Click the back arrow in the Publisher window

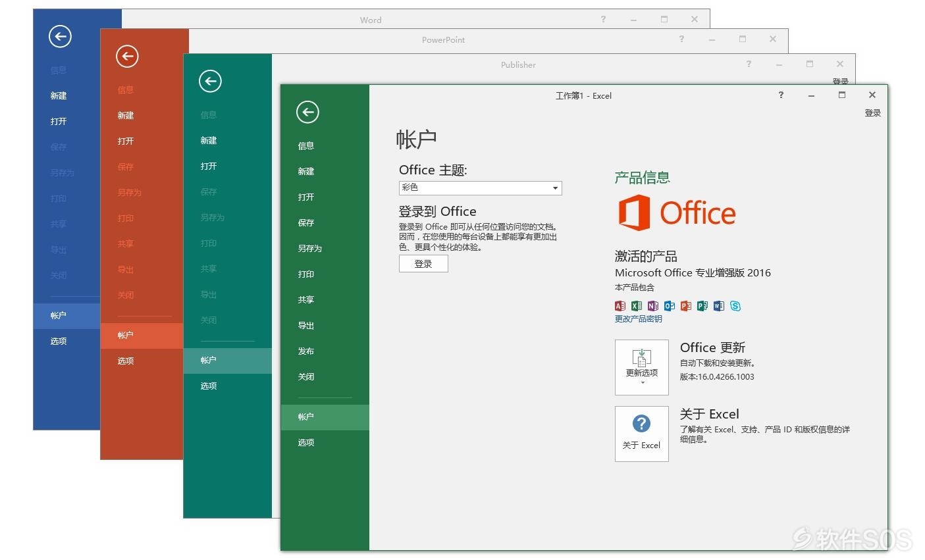pos(210,81)
